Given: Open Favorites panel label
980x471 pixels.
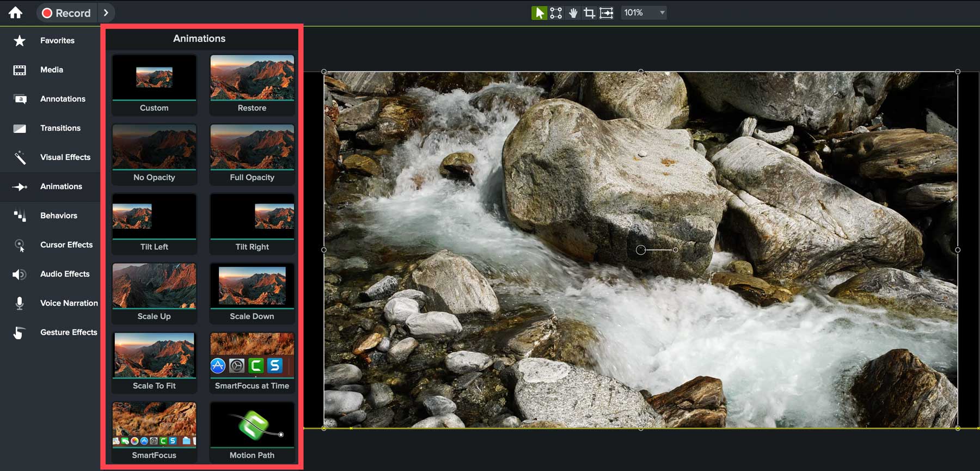Looking at the screenshot, I should pyautogui.click(x=57, y=40).
